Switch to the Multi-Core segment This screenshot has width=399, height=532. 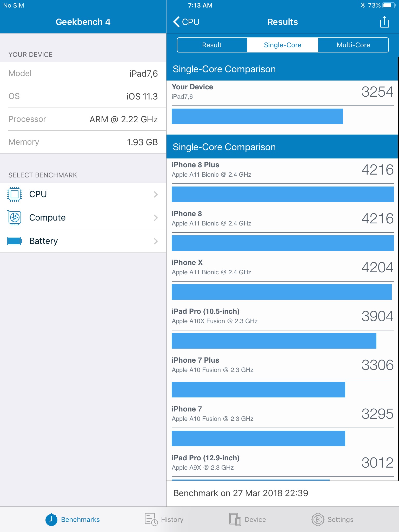353,45
